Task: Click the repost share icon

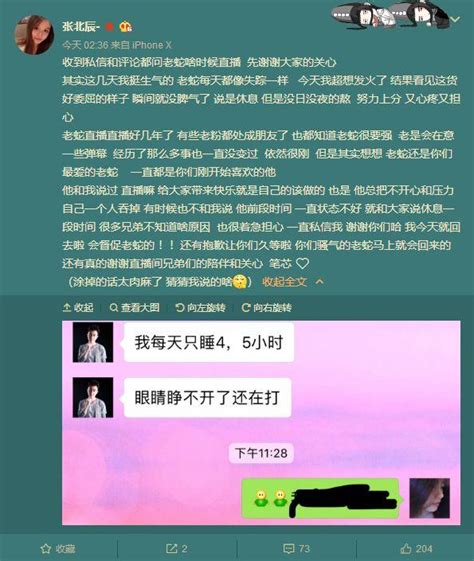Action: [171, 548]
